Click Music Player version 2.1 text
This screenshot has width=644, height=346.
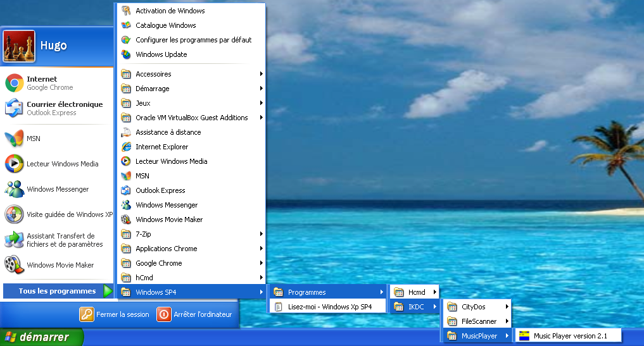(x=570, y=336)
